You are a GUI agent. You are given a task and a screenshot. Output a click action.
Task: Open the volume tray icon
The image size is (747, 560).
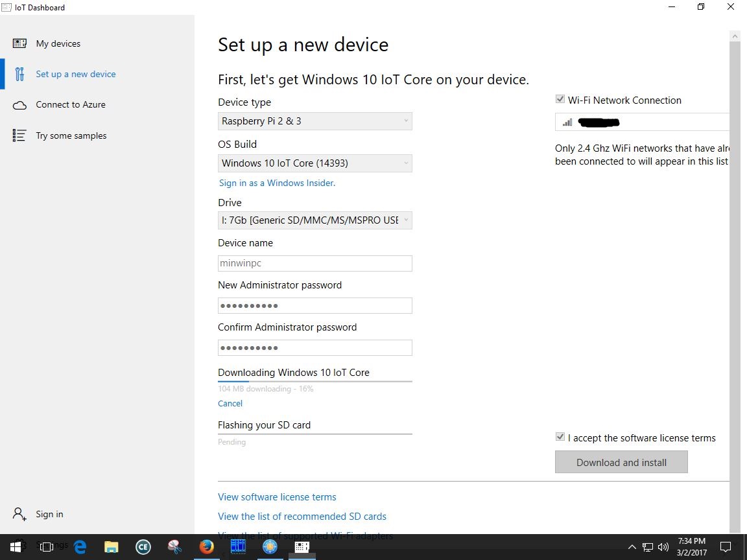[663, 547]
